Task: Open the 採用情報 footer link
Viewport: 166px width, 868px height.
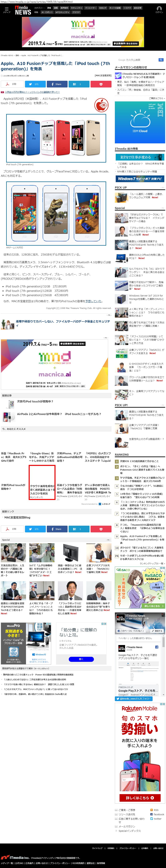Action: [x=101, y=863]
